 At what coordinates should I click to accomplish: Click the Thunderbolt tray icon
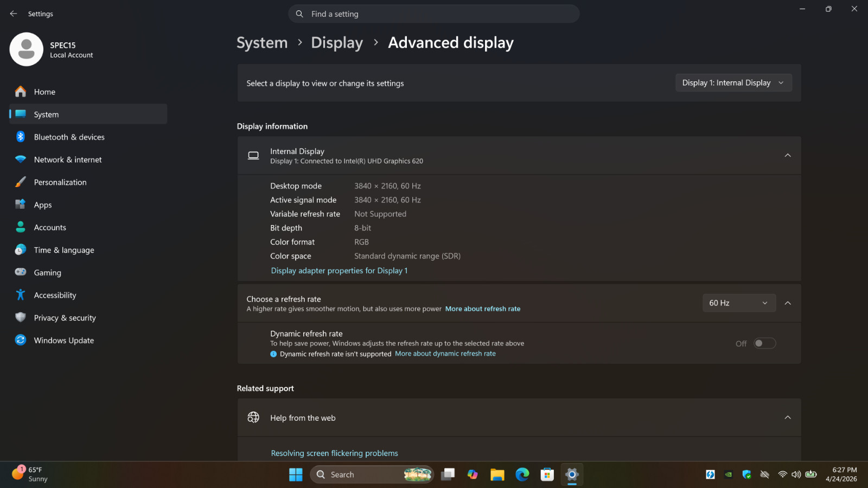710,474
